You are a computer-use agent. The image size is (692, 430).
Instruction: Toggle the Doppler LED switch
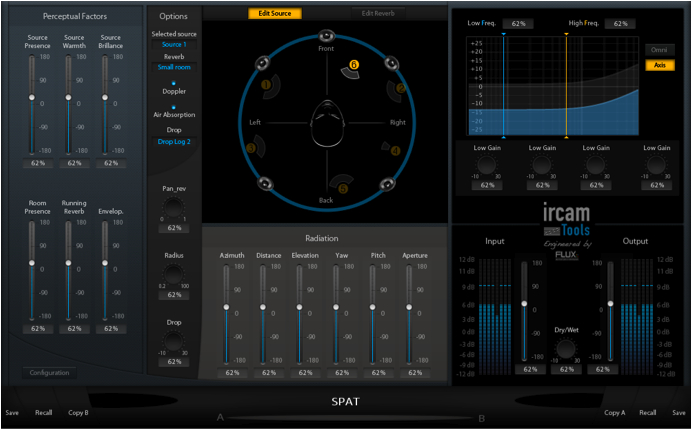pos(174,83)
